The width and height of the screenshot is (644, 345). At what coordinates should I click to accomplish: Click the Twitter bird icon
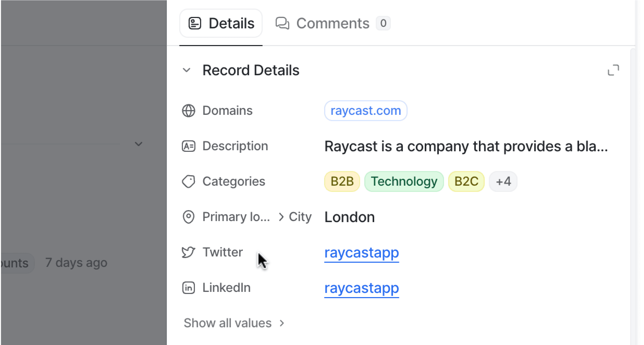pyautogui.click(x=188, y=252)
